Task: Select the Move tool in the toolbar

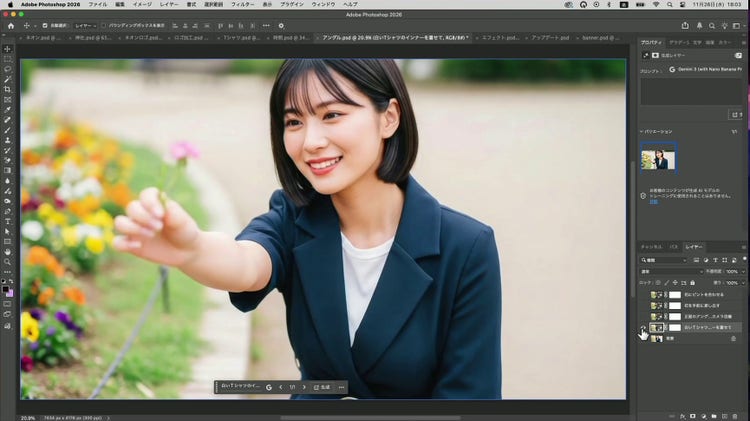Action: (7, 49)
